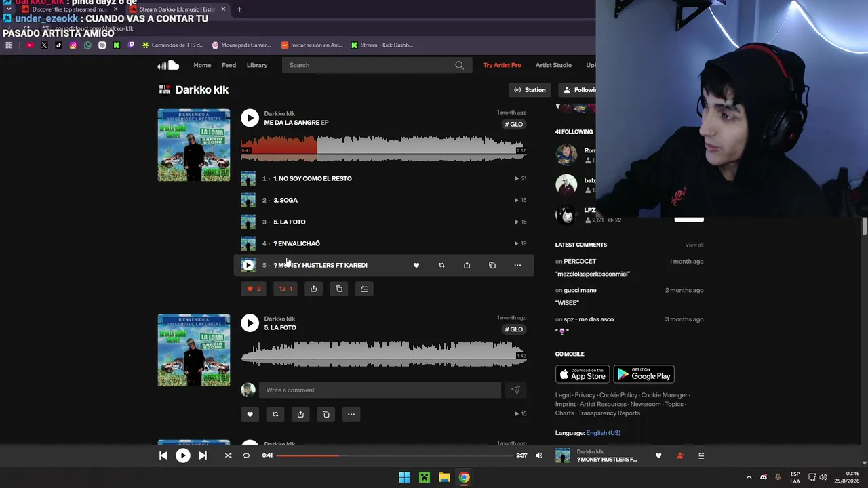Open the 5. LA FOTO track artwork
The height and width of the screenshot is (488, 868).
tap(194, 350)
